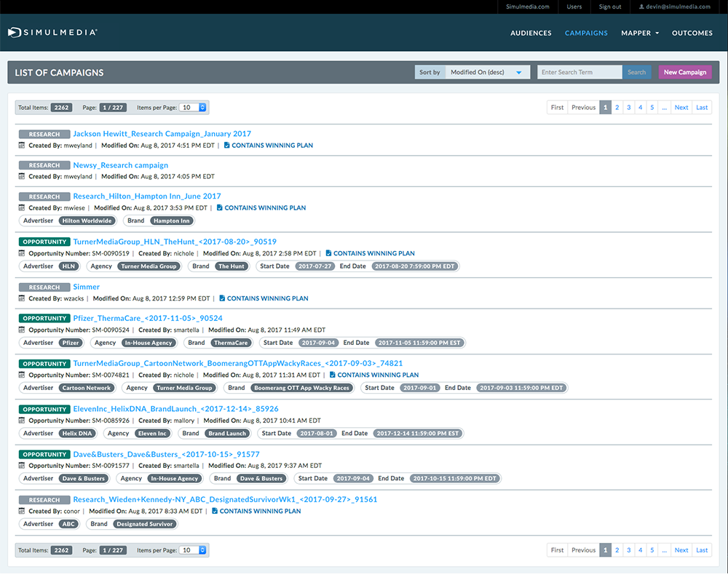The image size is (728, 588).
Task: Click the details icon under Dave&Busters campaign
Action: point(21,466)
